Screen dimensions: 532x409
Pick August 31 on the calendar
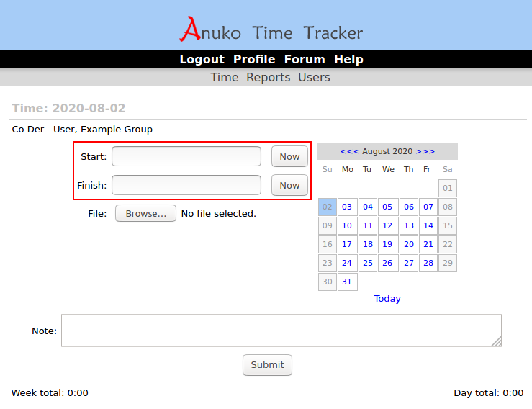tap(347, 282)
